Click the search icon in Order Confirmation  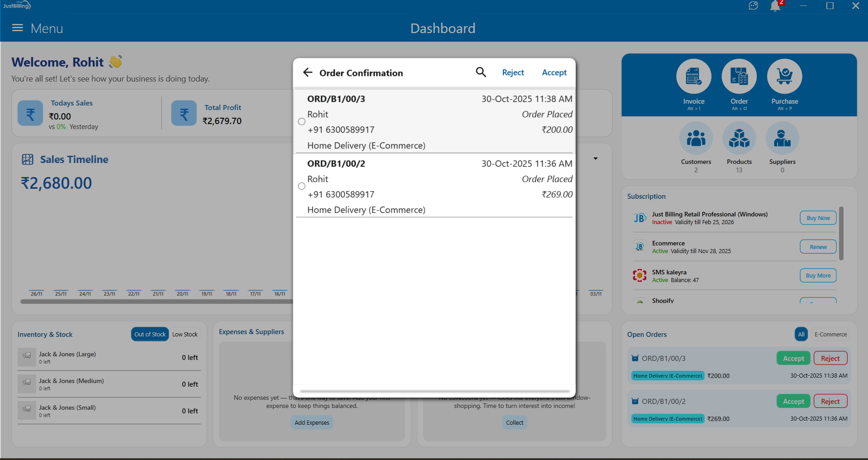click(x=481, y=72)
